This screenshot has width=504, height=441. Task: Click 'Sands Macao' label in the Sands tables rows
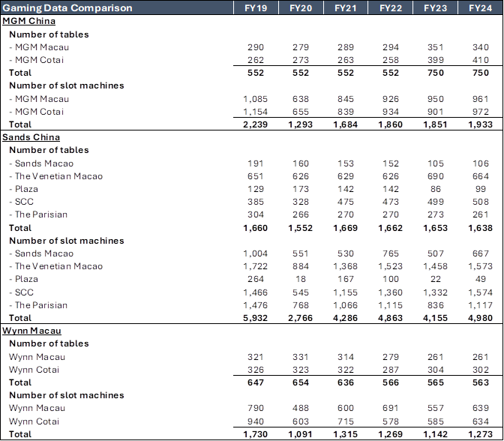pos(44,163)
